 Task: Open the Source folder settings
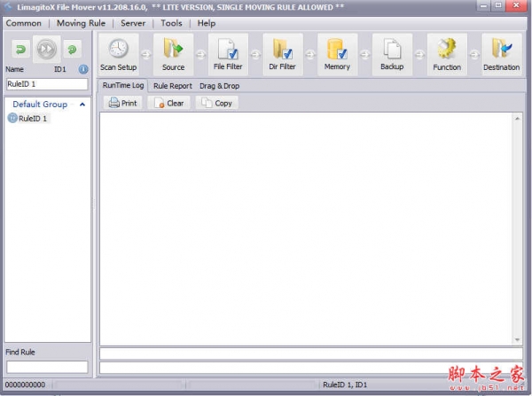point(174,54)
